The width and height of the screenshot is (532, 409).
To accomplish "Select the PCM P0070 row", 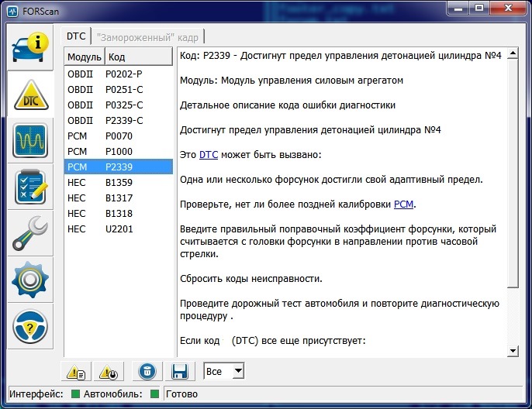I will coord(119,136).
